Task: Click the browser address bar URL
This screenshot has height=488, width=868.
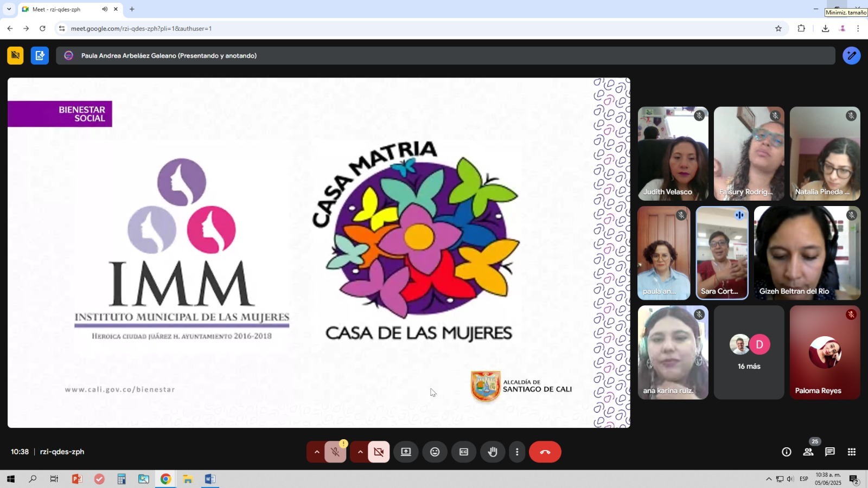Action: tap(141, 28)
